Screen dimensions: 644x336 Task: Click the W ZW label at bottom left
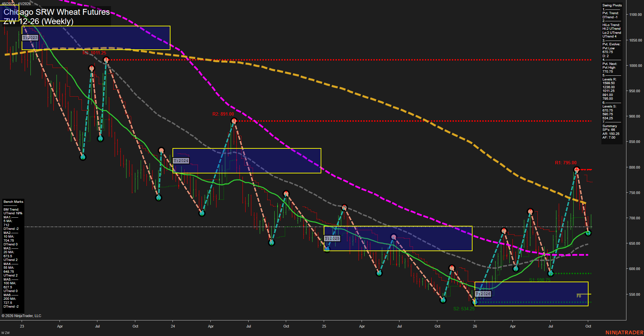(5, 333)
